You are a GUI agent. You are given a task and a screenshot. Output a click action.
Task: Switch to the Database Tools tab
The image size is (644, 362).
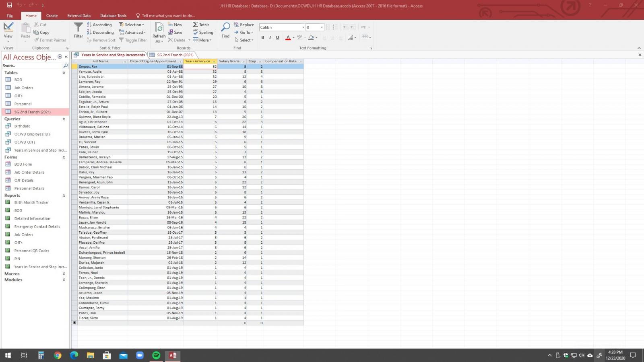(113, 16)
